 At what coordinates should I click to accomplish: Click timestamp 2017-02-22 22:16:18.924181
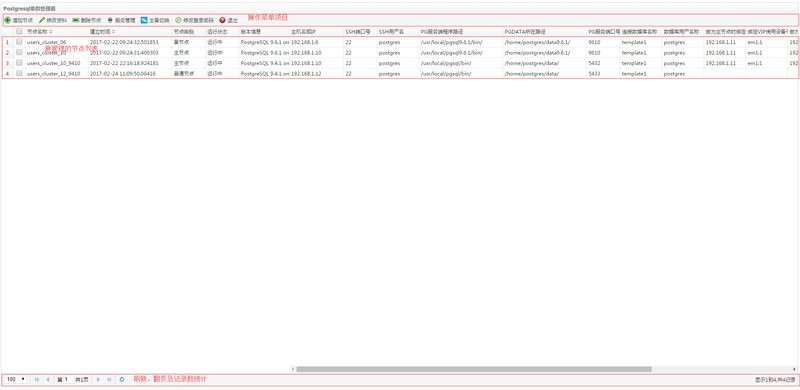pos(124,63)
